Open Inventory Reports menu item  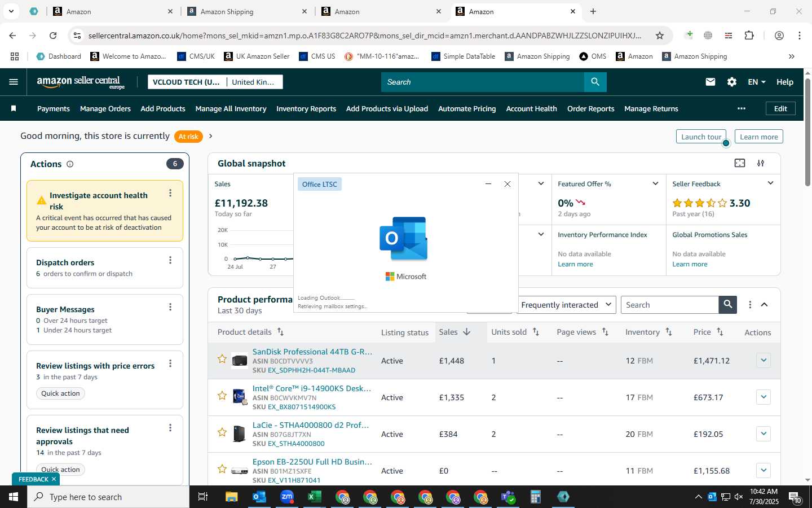[x=306, y=108]
